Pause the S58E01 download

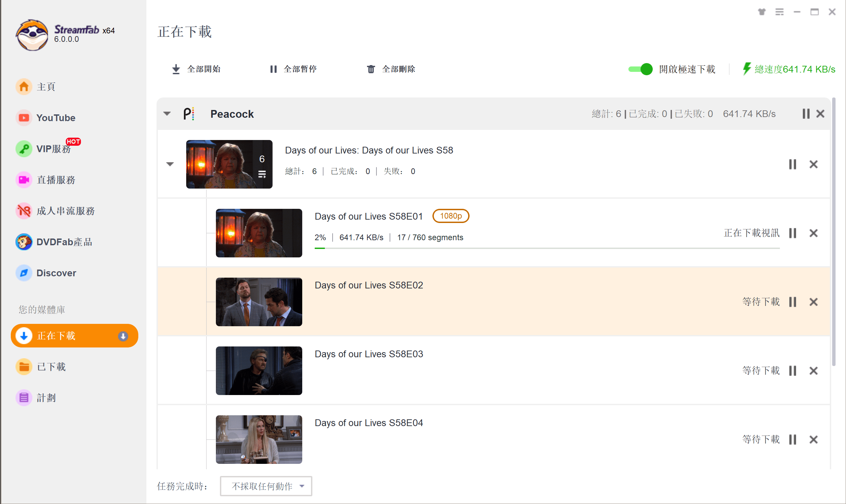coord(792,233)
